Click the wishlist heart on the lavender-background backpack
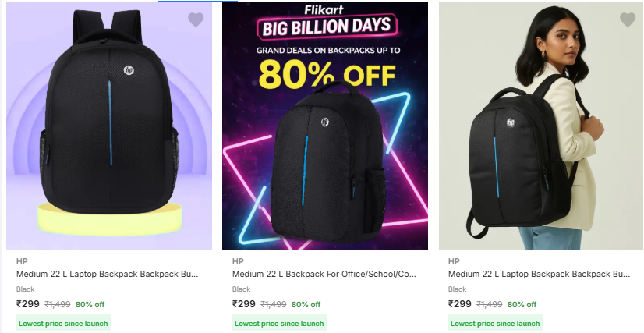Screen dimensions: 644x333 coord(196,19)
